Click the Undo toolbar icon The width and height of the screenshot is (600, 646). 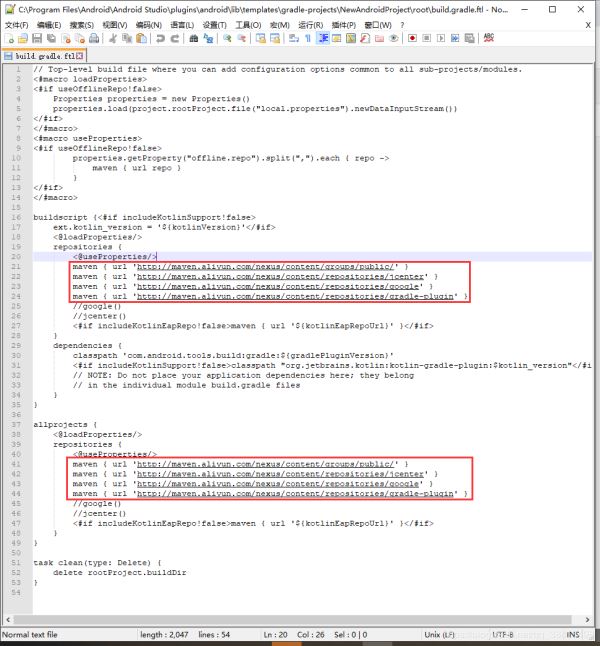click(x=159, y=38)
